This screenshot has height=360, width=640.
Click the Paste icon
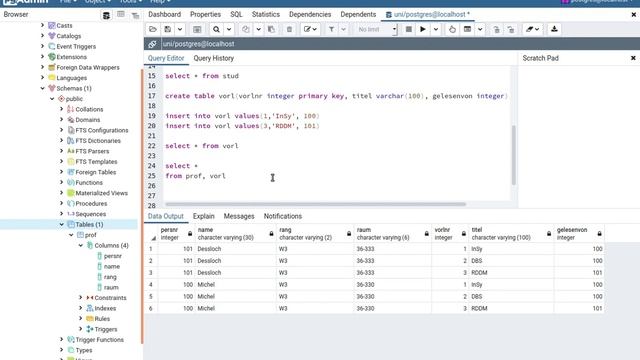click(x=271, y=29)
